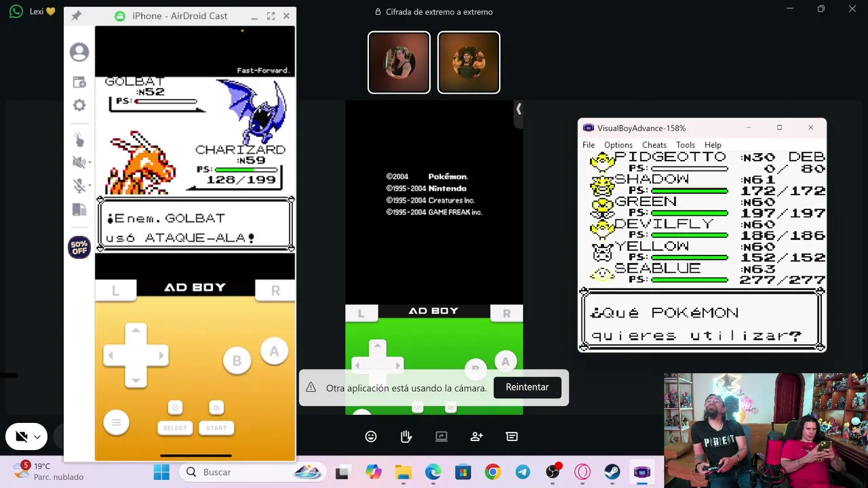The height and width of the screenshot is (488, 868).
Task: Open the Windows Start menu
Action: pyautogui.click(x=161, y=472)
